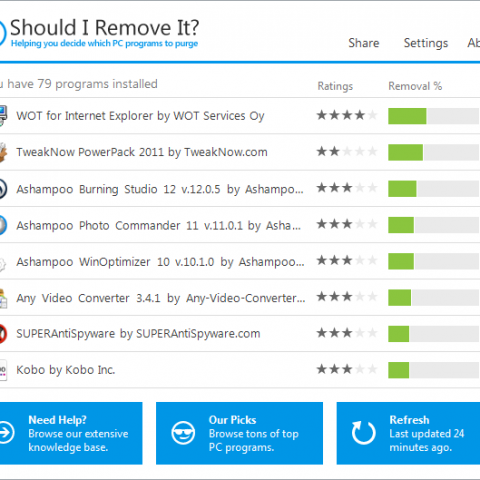Click the WOT for Internet Explorer icon
The width and height of the screenshot is (480, 480).
3,116
